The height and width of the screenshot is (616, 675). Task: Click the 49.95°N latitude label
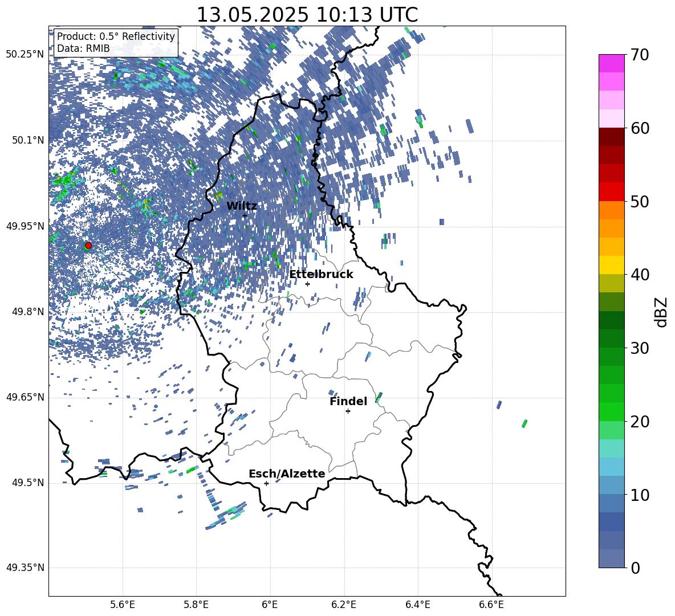pos(25,226)
